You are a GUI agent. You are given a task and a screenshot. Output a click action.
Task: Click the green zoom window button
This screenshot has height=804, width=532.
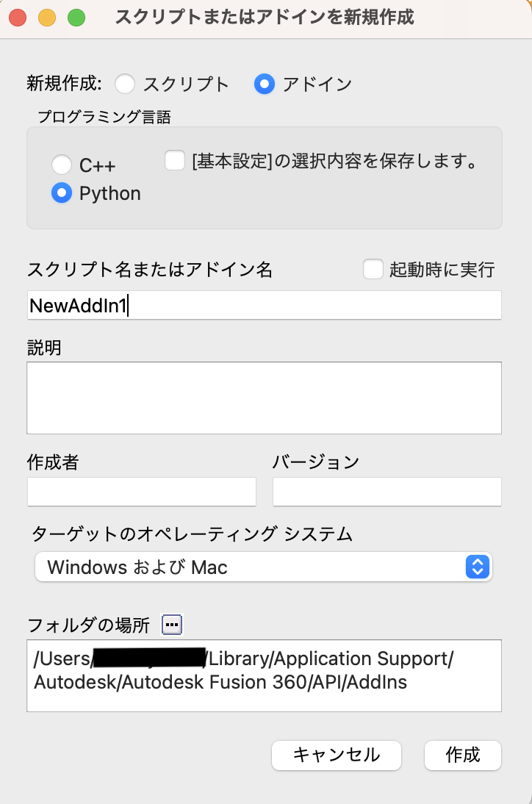pyautogui.click(x=75, y=17)
